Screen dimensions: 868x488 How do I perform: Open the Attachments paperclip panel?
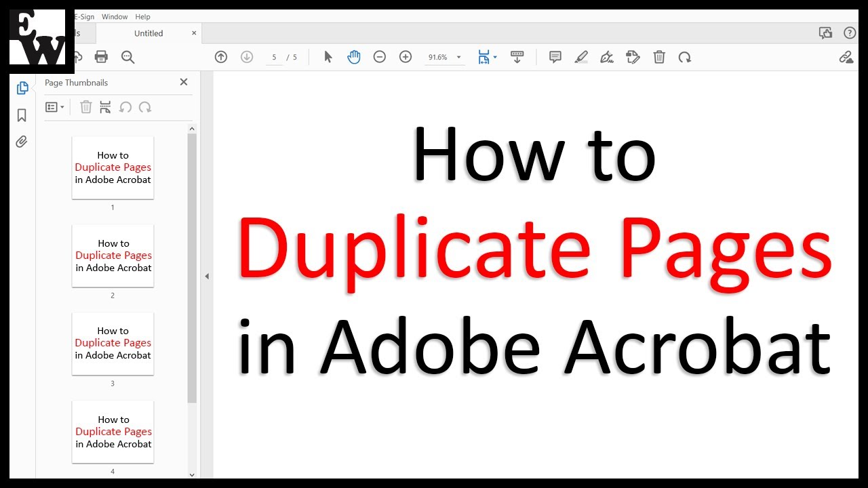(x=22, y=142)
